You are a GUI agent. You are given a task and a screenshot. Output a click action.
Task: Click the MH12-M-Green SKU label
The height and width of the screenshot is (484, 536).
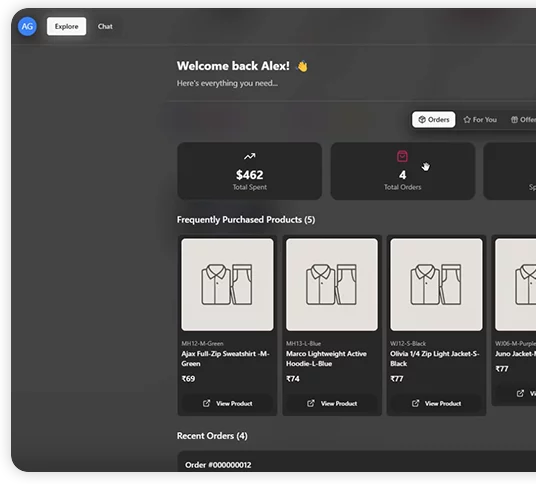pos(202,343)
